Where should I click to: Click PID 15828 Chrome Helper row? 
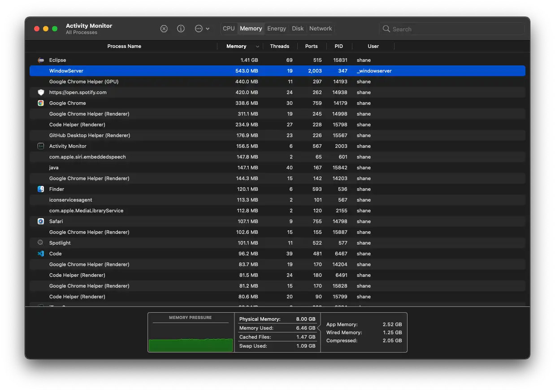click(340, 286)
